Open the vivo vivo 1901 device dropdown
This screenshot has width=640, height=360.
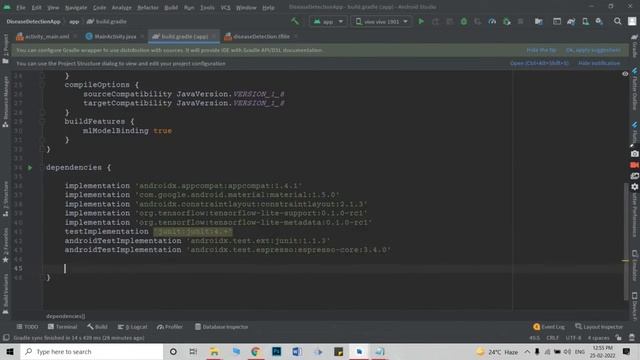pos(381,21)
